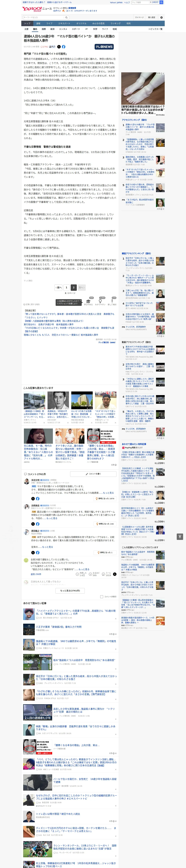React with the 新しい視点 exclamation icon
This screenshot has width=186, height=868.
click(x=112, y=301)
